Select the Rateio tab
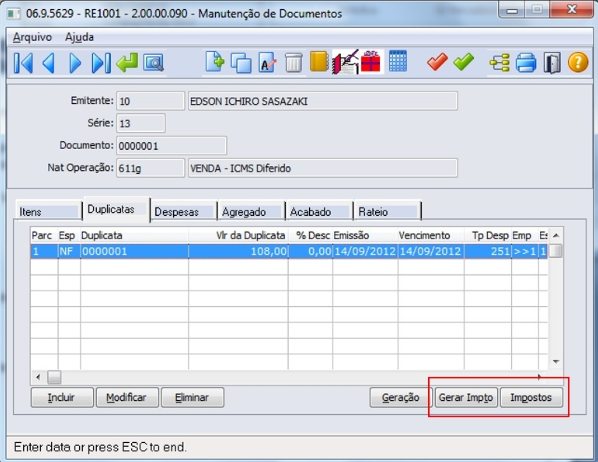This screenshot has width=598, height=462. pos(387,211)
